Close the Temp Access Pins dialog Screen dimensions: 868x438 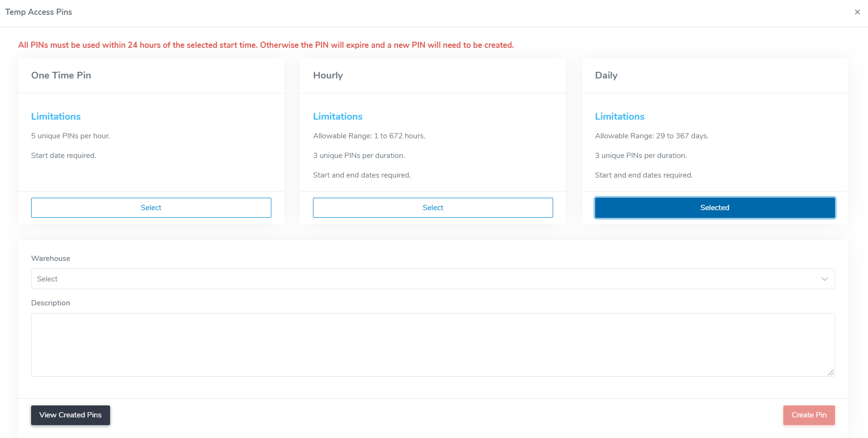pyautogui.click(x=857, y=12)
